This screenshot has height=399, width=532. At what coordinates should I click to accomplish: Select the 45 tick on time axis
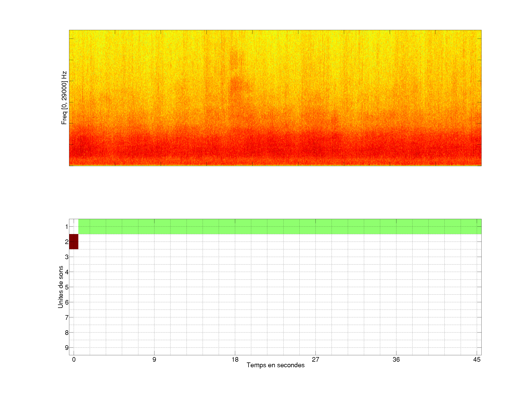tap(477, 359)
